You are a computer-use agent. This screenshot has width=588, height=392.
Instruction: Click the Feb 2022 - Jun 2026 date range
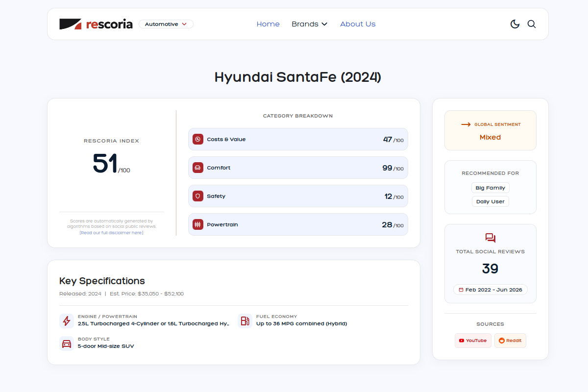490,290
